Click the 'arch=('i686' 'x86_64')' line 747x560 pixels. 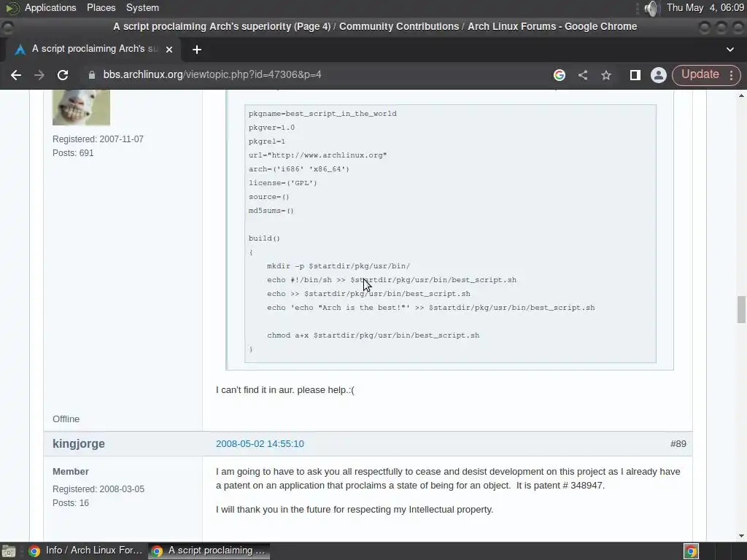pos(298,169)
